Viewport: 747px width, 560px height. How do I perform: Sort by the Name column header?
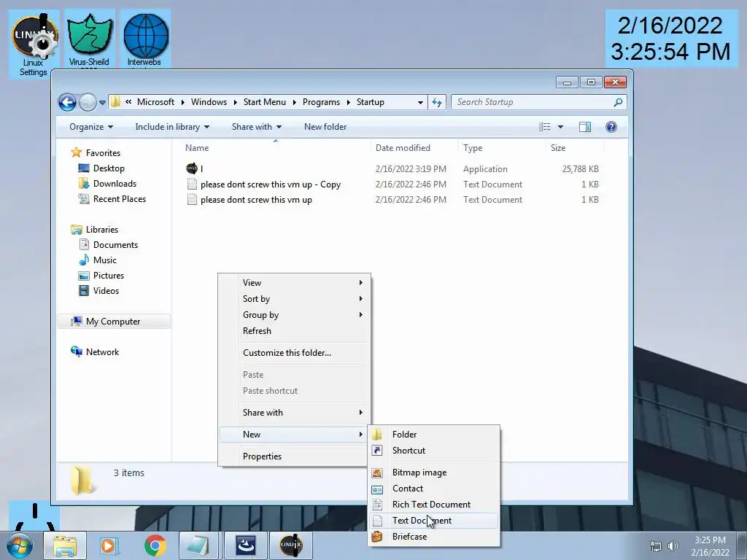[x=275, y=147]
